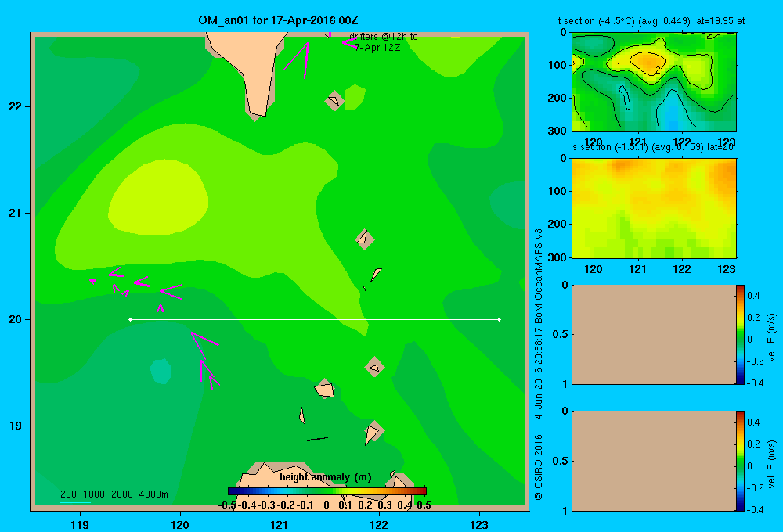Screen dimensions: 783x532
Task: Click the height anomaly colorbar
Action: [x=327, y=491]
